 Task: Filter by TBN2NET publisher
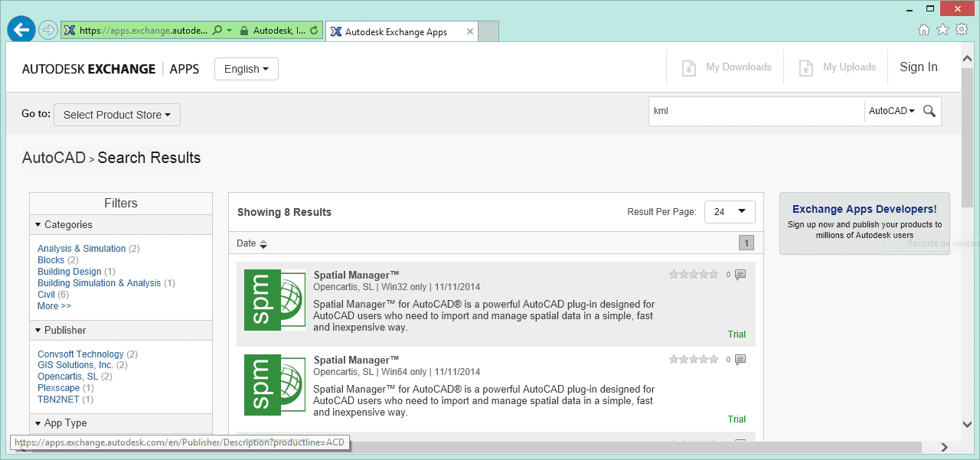59,400
